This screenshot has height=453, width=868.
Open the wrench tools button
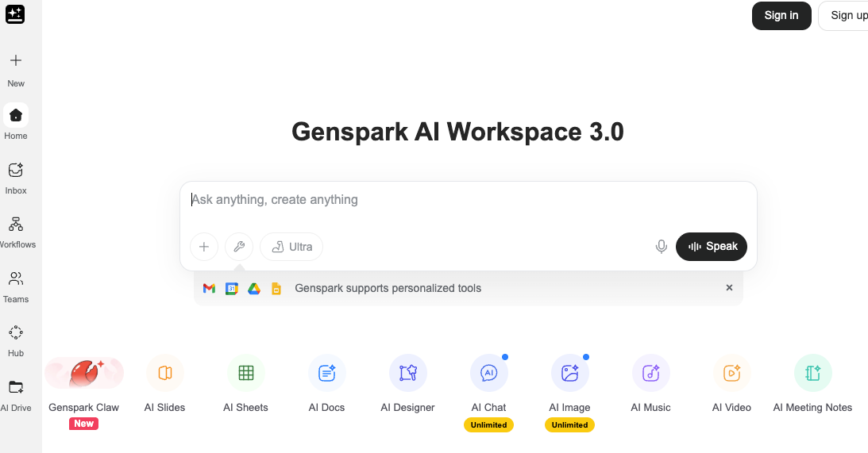point(239,247)
